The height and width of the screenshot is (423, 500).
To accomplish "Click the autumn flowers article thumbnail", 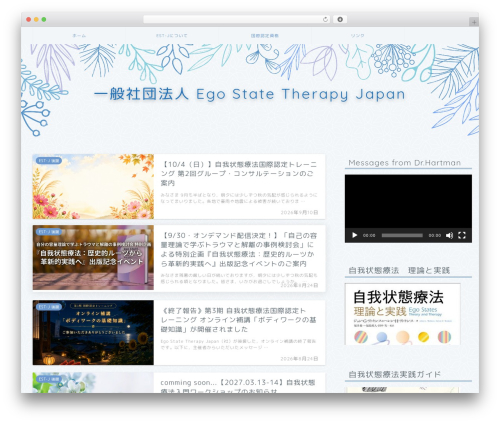I will tap(93, 186).
